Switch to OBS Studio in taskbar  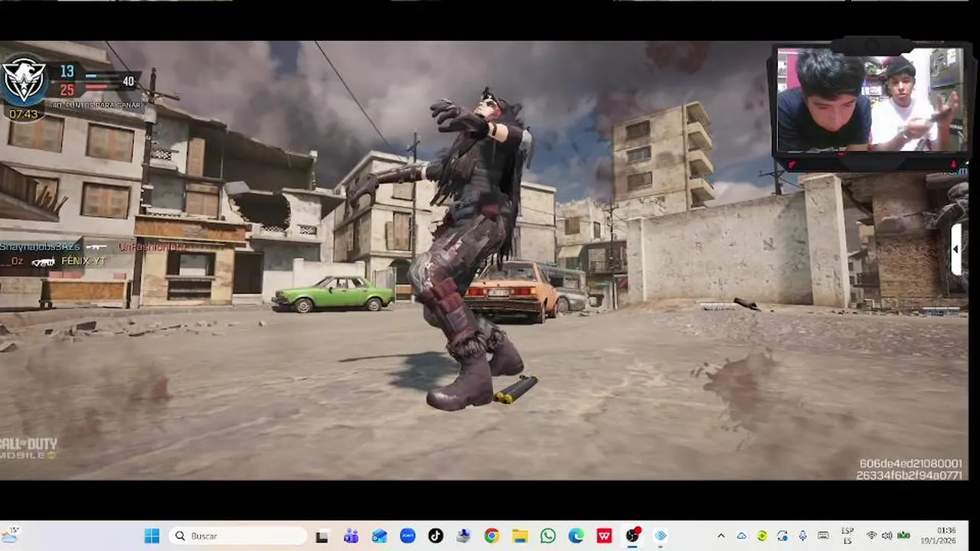pos(632,536)
